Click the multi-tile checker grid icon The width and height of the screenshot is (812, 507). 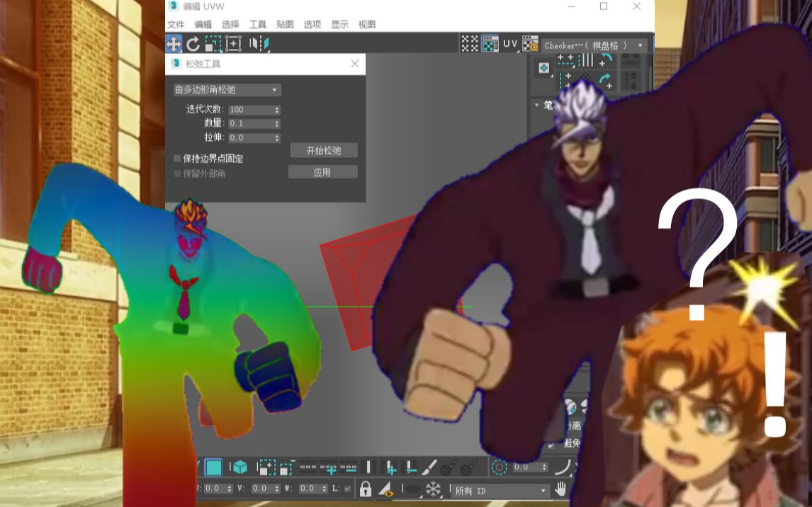tap(470, 44)
